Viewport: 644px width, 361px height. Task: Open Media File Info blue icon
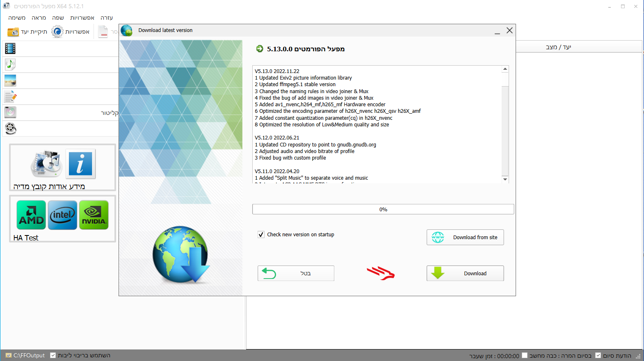tap(80, 164)
